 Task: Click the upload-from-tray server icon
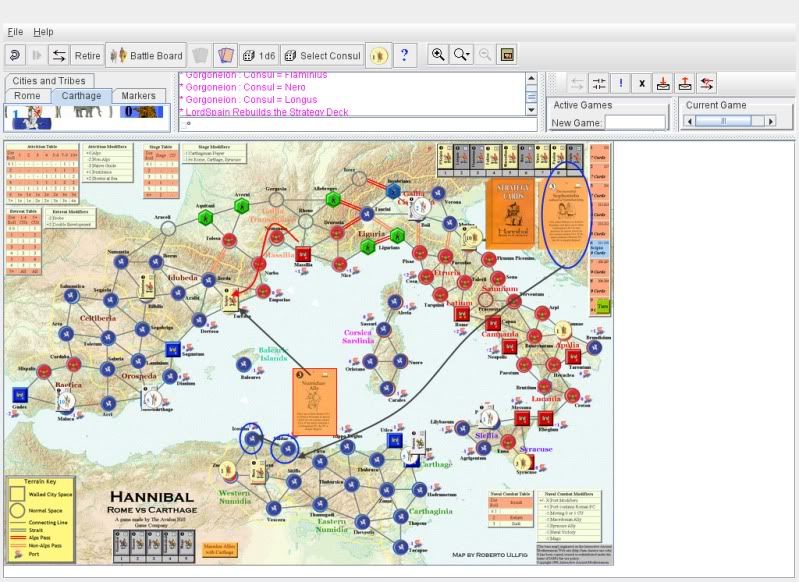click(x=685, y=84)
